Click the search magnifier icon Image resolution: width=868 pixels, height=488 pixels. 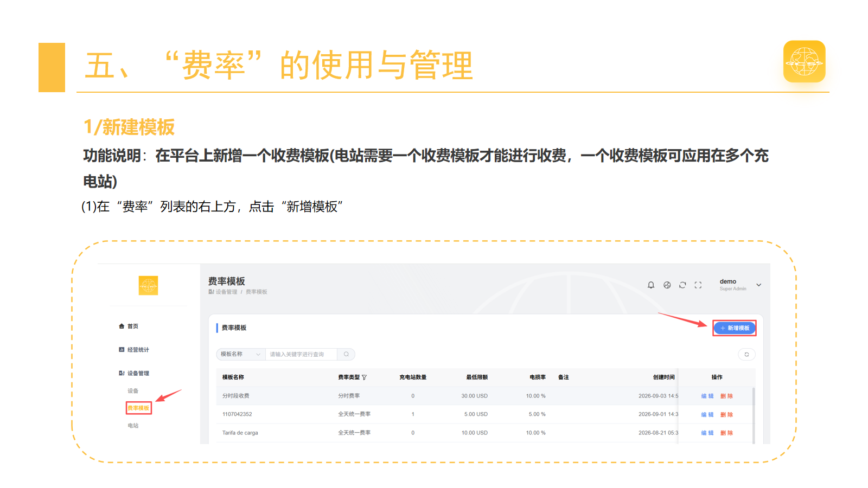point(346,354)
